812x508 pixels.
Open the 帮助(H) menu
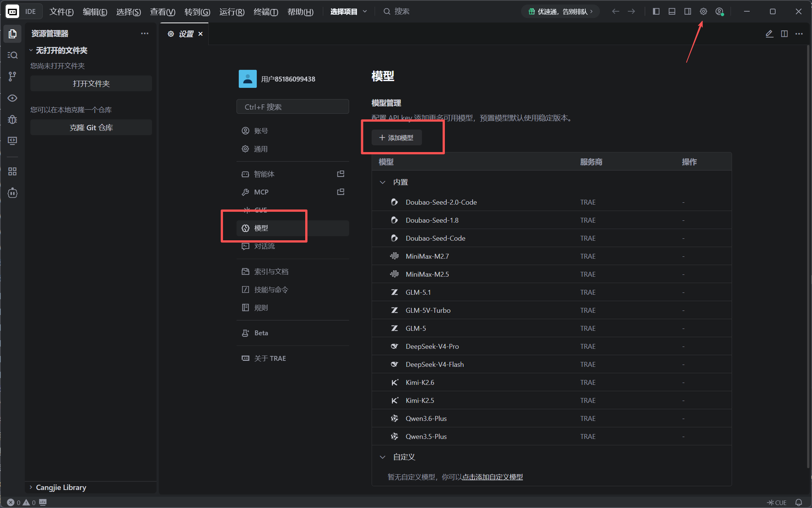(x=300, y=12)
